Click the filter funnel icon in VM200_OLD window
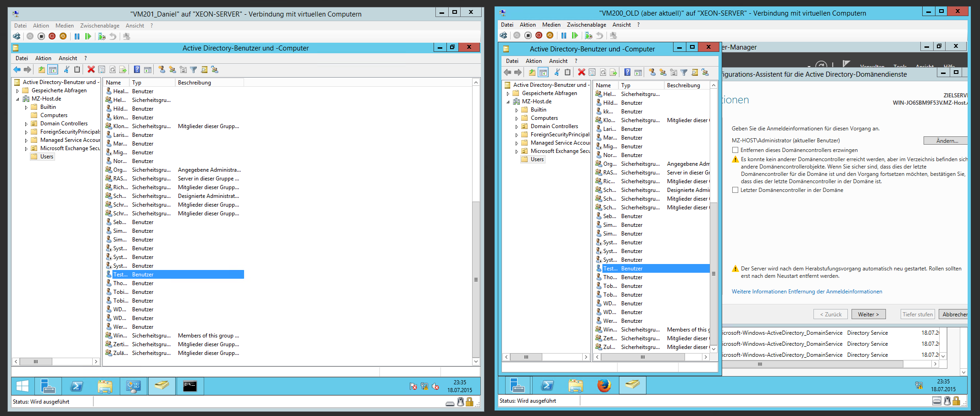 [x=684, y=72]
